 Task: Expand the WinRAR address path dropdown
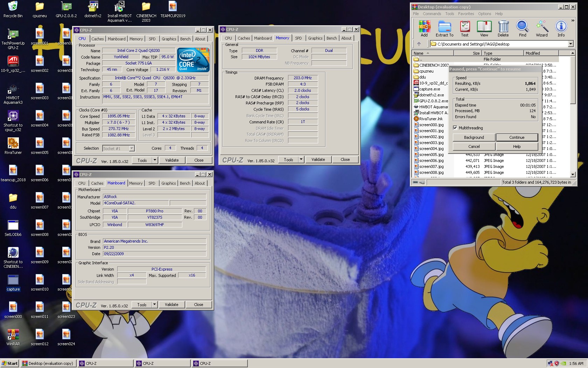coord(570,44)
